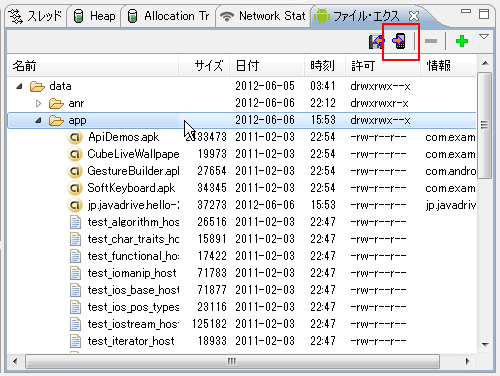Click the size value 125182

point(209,324)
